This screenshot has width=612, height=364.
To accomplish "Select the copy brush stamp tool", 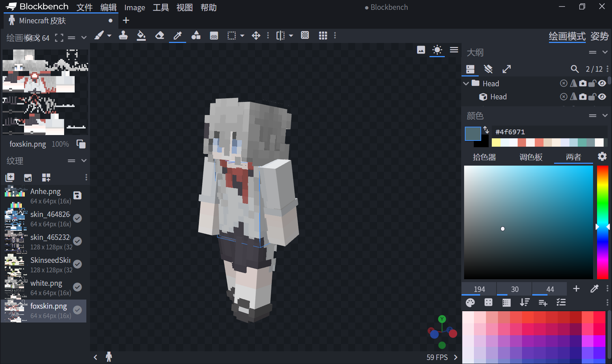I will 123,35.
